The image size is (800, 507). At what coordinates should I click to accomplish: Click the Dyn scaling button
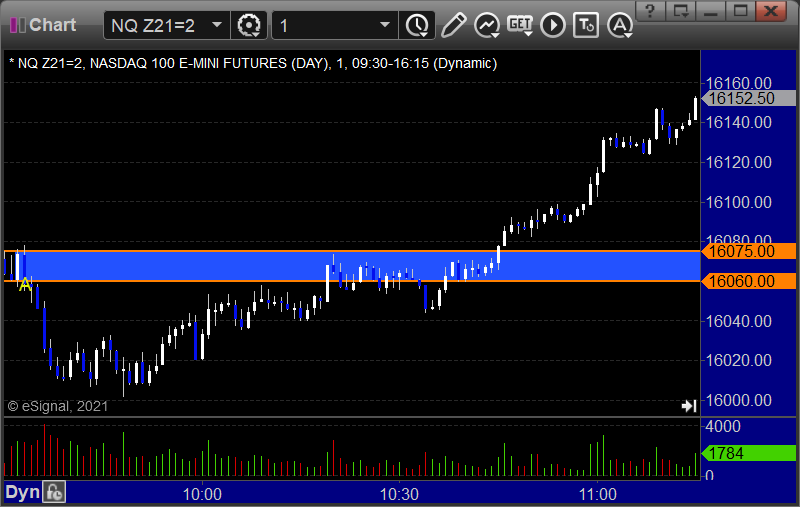(x=22, y=492)
